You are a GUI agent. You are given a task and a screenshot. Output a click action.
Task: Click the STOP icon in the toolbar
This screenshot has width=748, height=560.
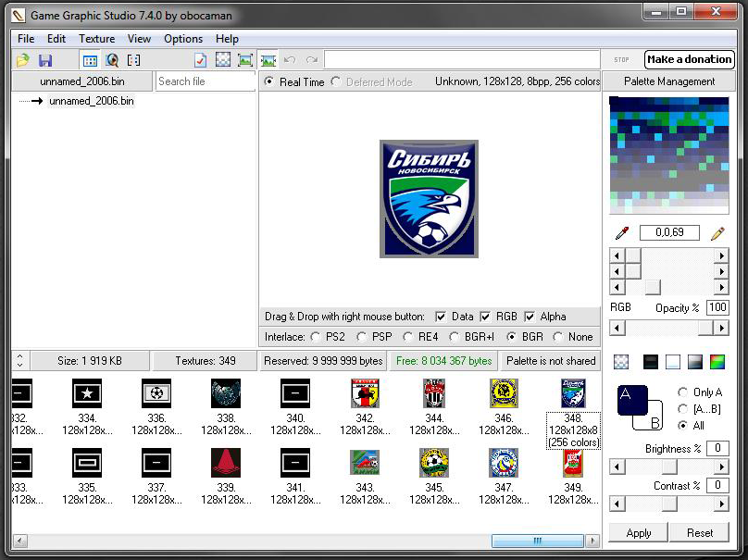point(621,59)
